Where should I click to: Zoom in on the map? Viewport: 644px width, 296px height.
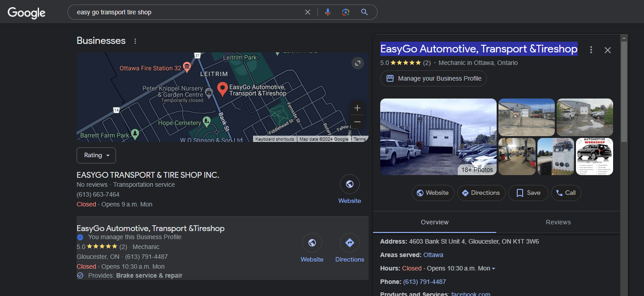(x=357, y=108)
